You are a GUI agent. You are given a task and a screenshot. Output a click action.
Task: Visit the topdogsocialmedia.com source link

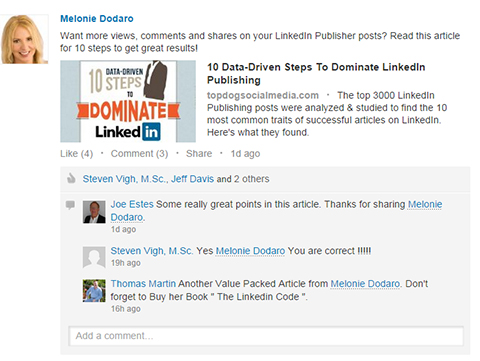click(263, 95)
